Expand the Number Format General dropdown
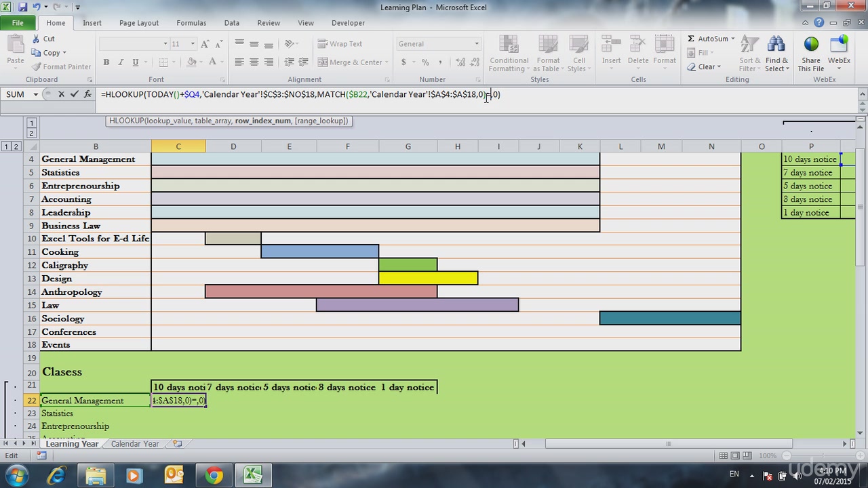868x488 pixels. (477, 43)
